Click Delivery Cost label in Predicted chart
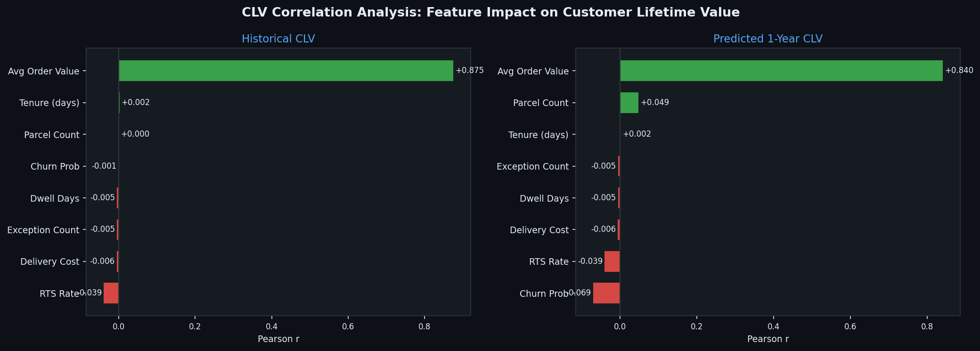 tap(539, 230)
